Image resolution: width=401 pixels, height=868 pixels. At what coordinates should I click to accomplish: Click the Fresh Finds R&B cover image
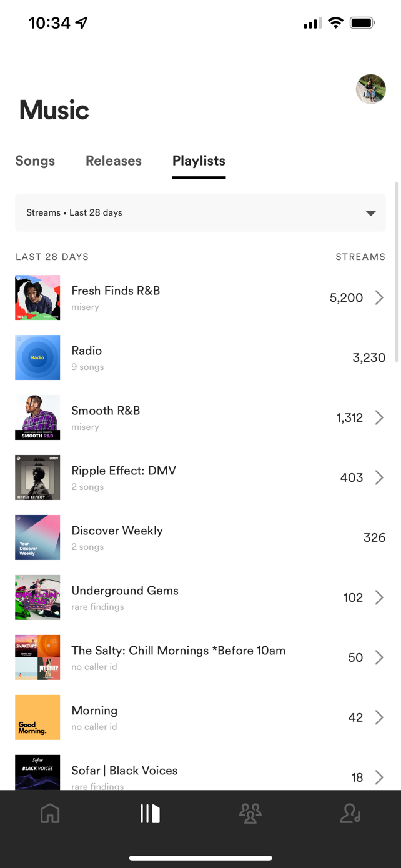pyautogui.click(x=37, y=297)
